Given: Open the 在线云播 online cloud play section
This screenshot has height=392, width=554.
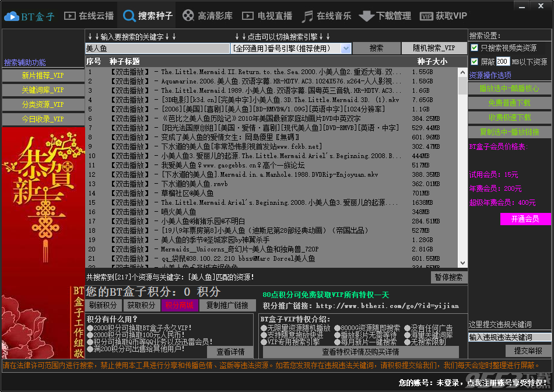Looking at the screenshot, I should point(88,16).
